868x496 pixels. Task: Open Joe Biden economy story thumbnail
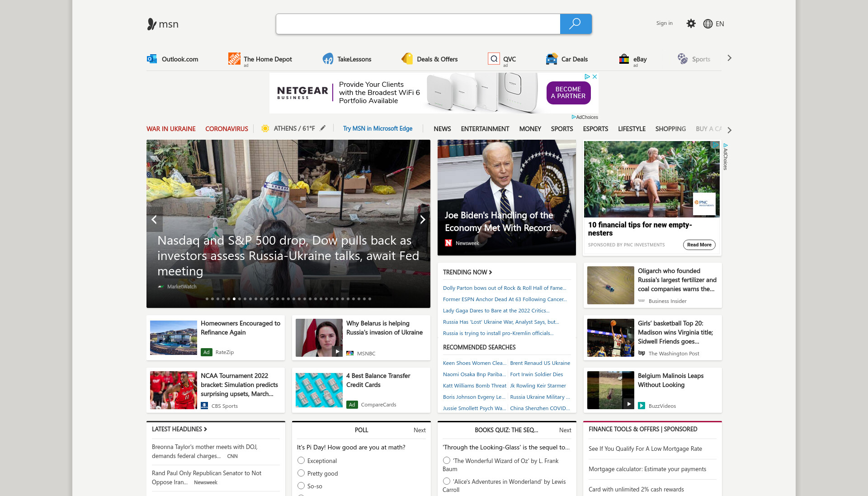(x=507, y=198)
